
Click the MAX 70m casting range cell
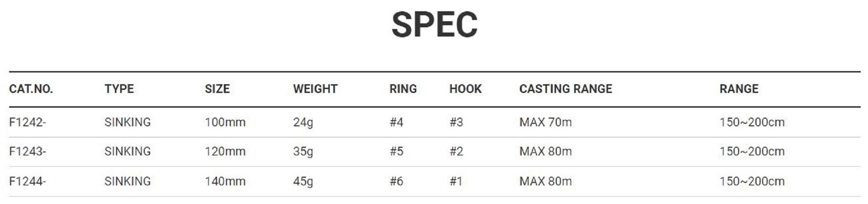click(545, 122)
